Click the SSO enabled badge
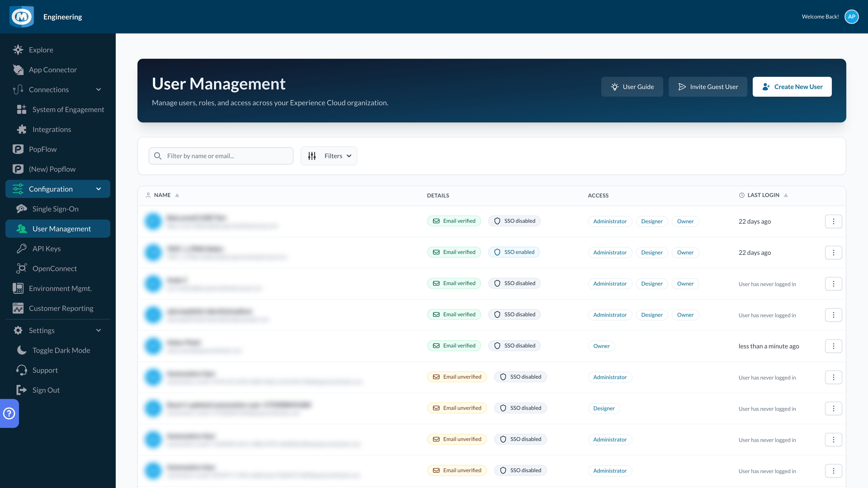 click(x=514, y=252)
